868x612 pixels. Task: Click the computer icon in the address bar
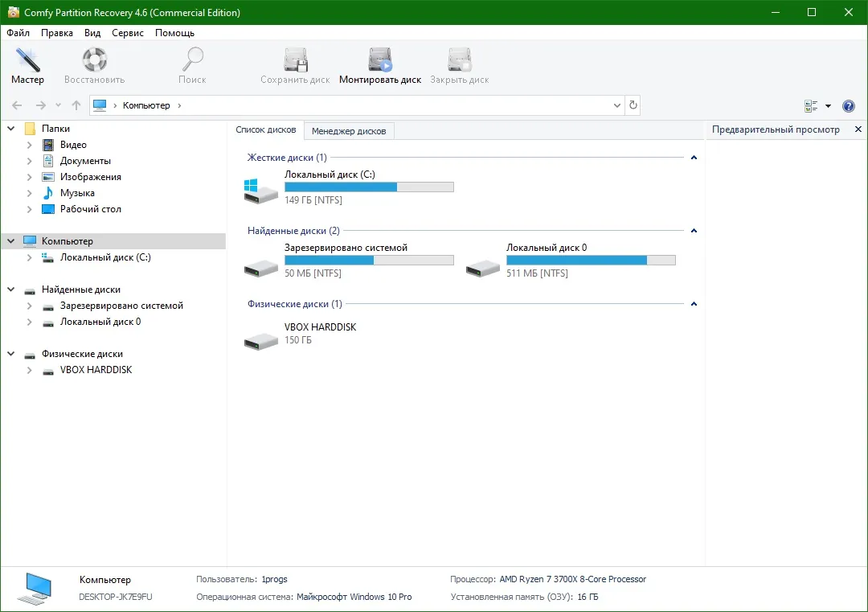[x=100, y=105]
